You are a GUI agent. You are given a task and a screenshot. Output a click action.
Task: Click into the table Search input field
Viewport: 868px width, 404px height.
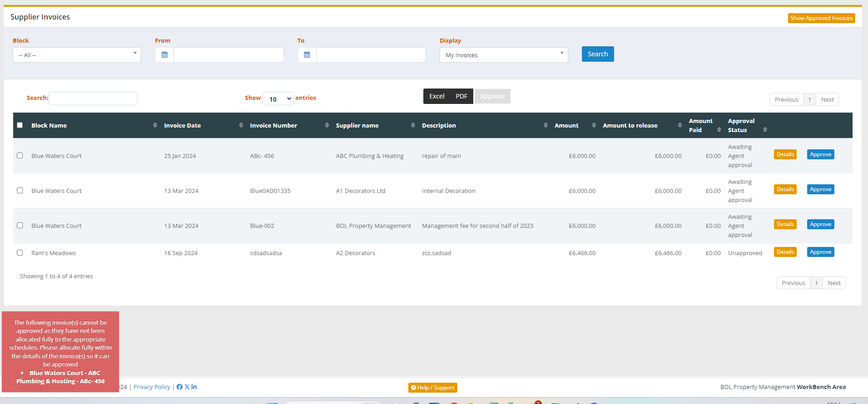[93, 99]
